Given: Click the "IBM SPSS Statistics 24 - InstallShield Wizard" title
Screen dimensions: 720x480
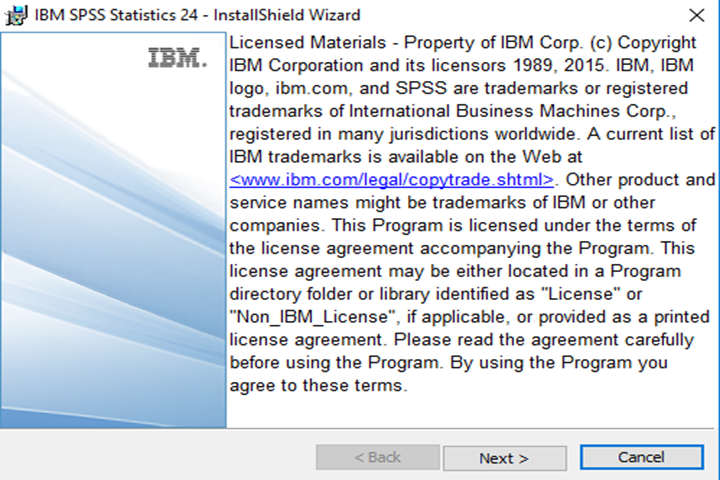Looking at the screenshot, I should (197, 15).
